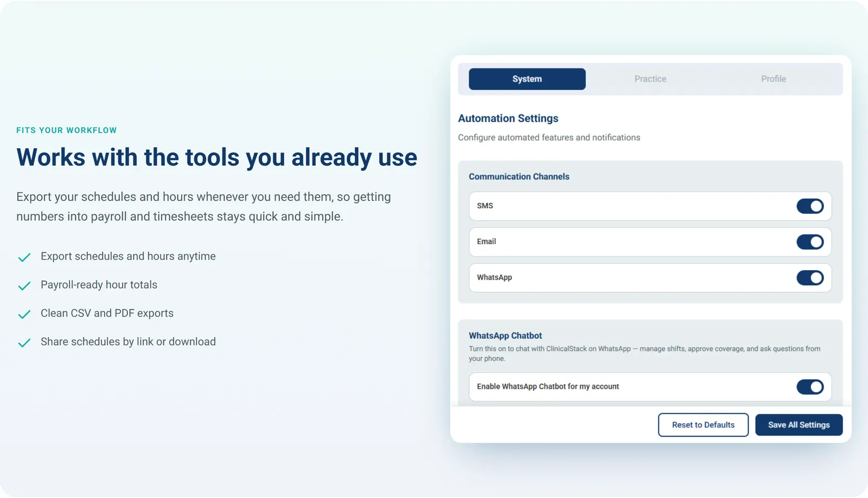
Task: Select the System tab
Action: coord(527,79)
